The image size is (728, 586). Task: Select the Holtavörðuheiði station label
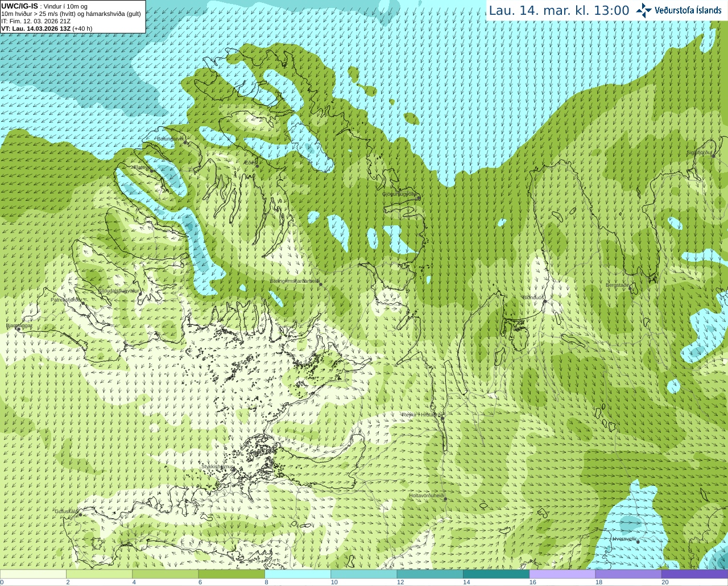coord(427,496)
